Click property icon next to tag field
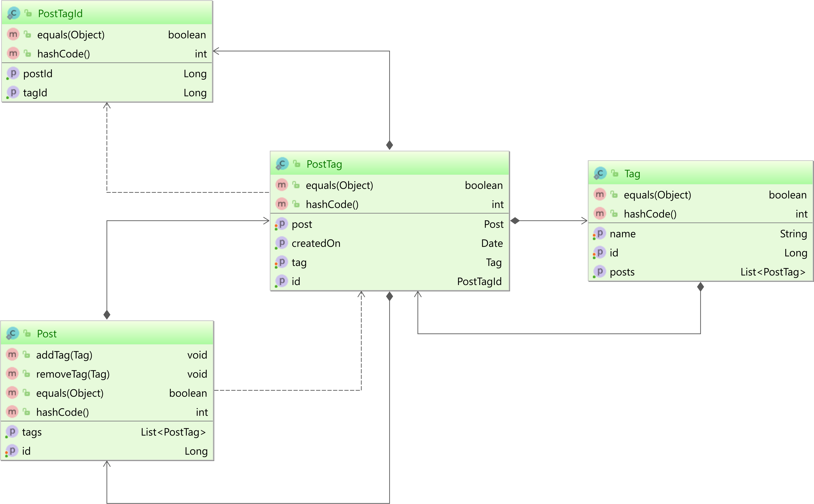This screenshot has width=814, height=504. click(x=282, y=262)
